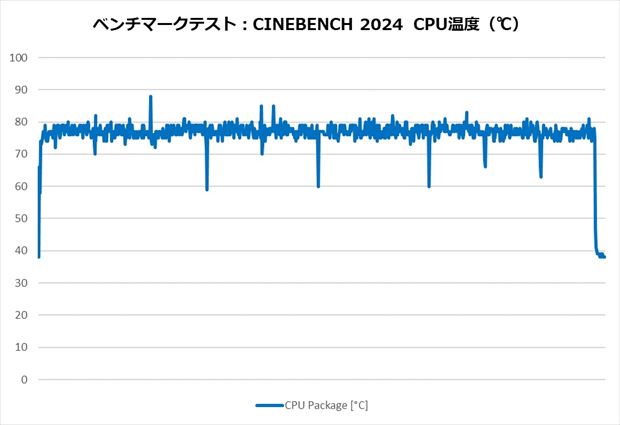The height and width of the screenshot is (425, 620).
Task: Click the tallest temperature spike near 88
Action: coord(150,97)
